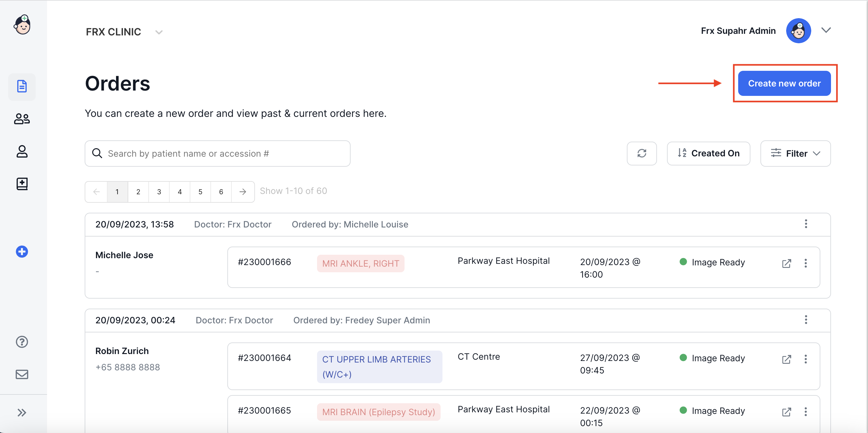The height and width of the screenshot is (433, 868).
Task: Click the next page arrow
Action: click(243, 191)
